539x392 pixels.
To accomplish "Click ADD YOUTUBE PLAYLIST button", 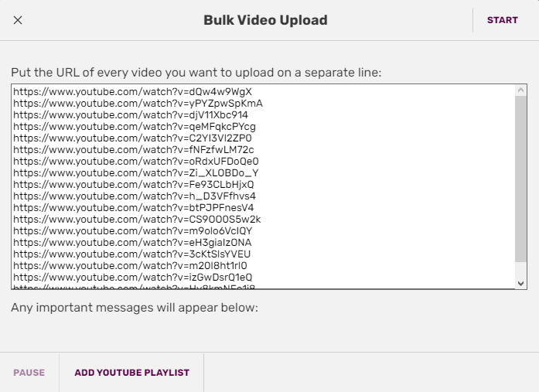I will 131,373.
